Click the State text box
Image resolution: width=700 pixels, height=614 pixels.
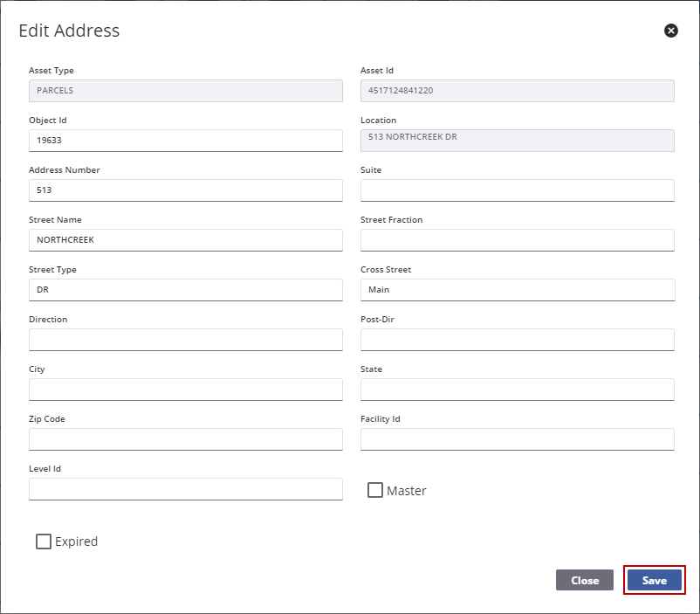tap(518, 390)
